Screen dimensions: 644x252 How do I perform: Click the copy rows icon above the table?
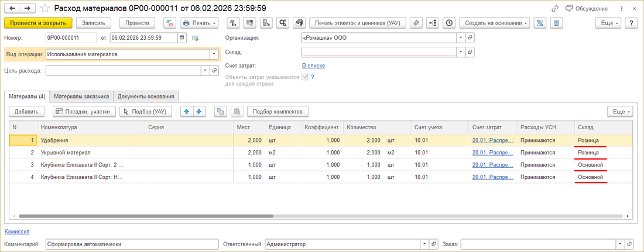pyautogui.click(x=221, y=112)
